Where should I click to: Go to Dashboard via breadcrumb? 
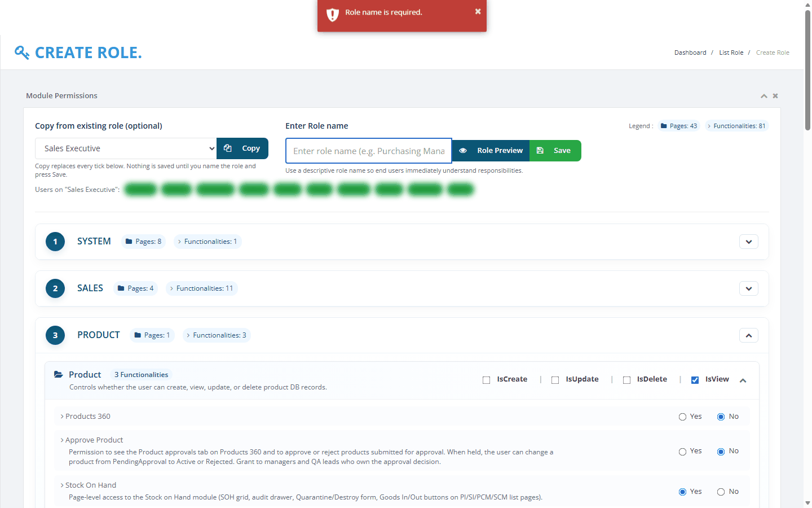coord(690,52)
